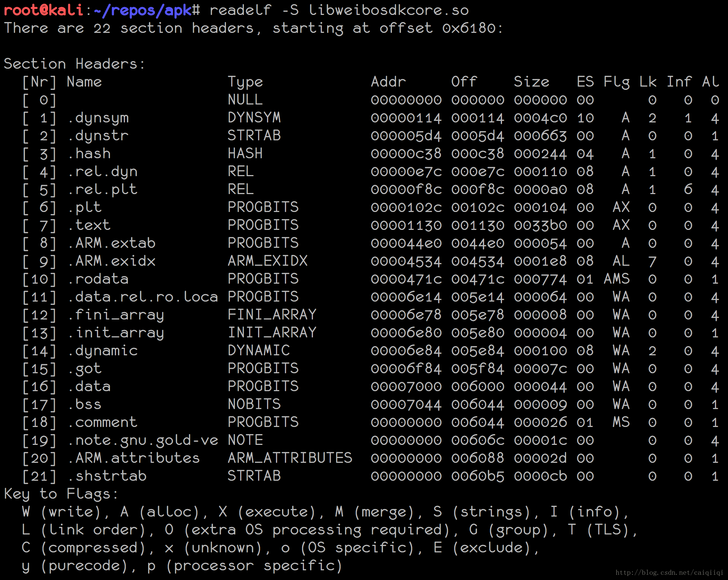Click size value 0033b0 of .text
The image size is (728, 580).
(540, 225)
